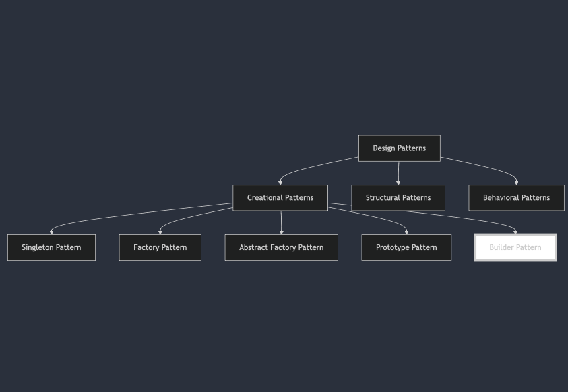The image size is (568, 392).
Task: Click the Behavioral Patterns node
Action: 516,197
